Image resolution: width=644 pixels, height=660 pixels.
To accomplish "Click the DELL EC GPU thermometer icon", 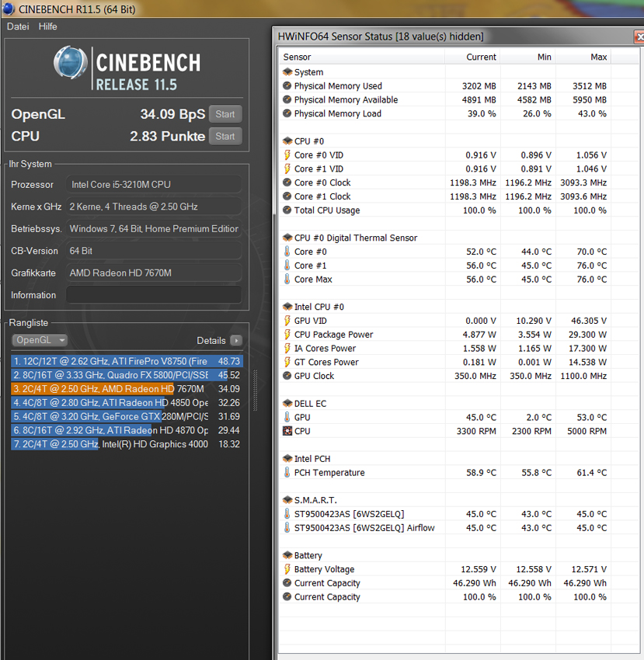I will click(287, 417).
